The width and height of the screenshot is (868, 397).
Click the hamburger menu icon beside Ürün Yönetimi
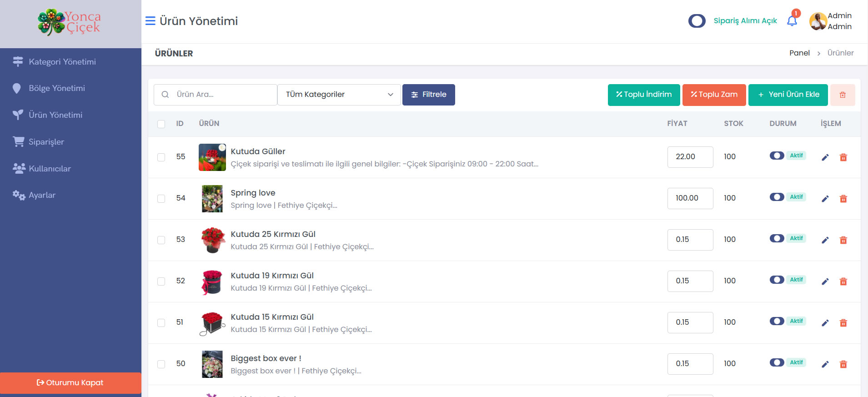tap(150, 21)
